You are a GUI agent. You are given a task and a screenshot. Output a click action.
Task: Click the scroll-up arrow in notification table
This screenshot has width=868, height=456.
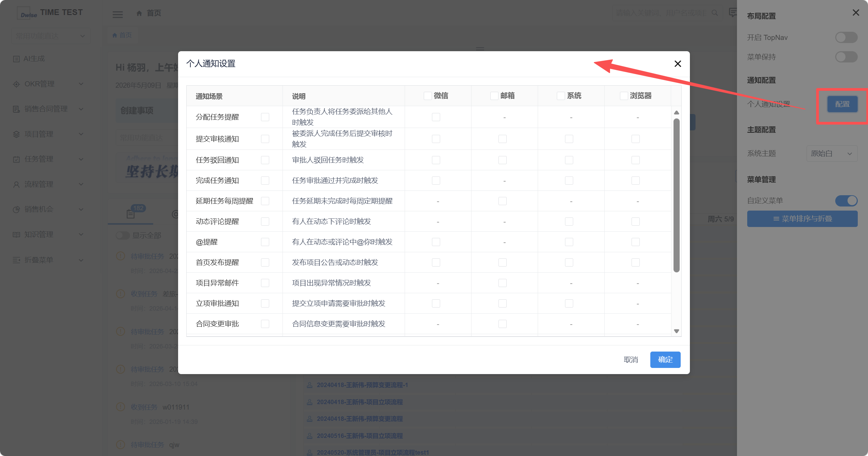click(x=676, y=113)
